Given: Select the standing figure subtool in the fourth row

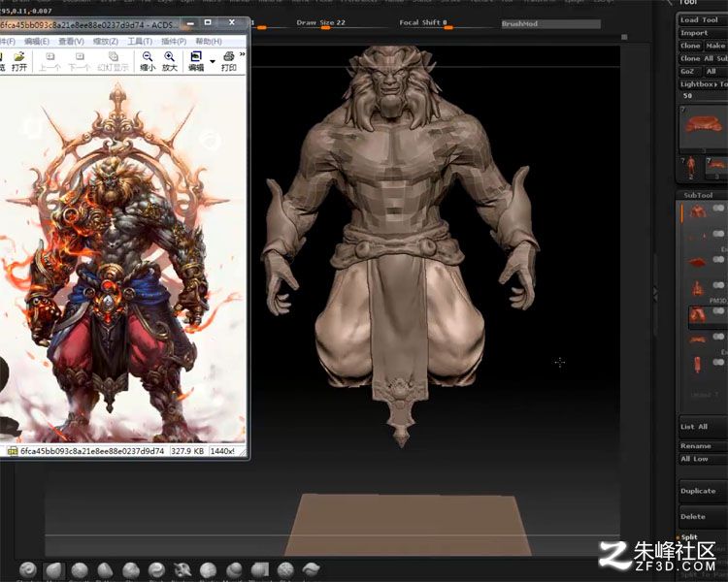Looking at the screenshot, I should coord(697,288).
